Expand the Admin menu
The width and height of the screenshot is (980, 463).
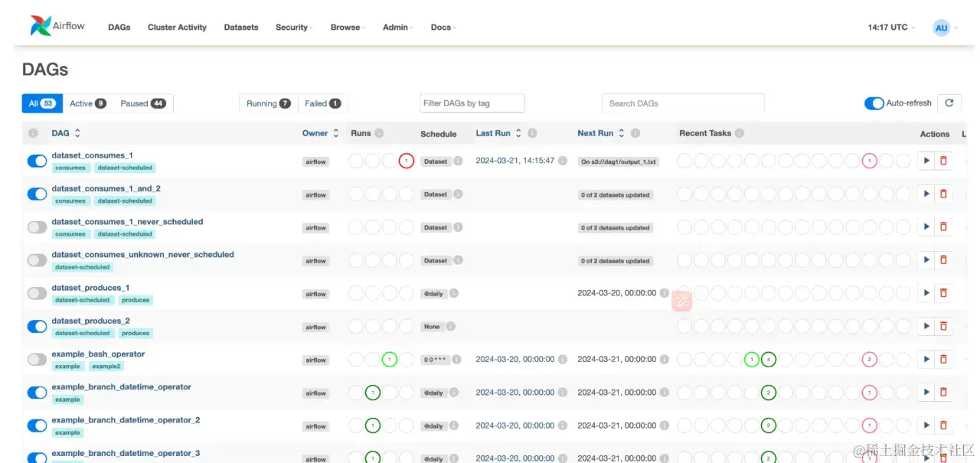click(398, 28)
